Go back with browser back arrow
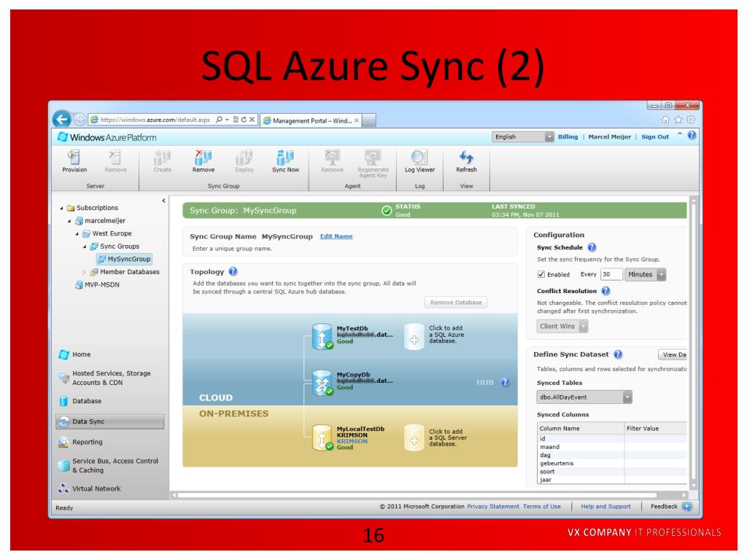The height and width of the screenshot is (560, 747). [x=62, y=119]
